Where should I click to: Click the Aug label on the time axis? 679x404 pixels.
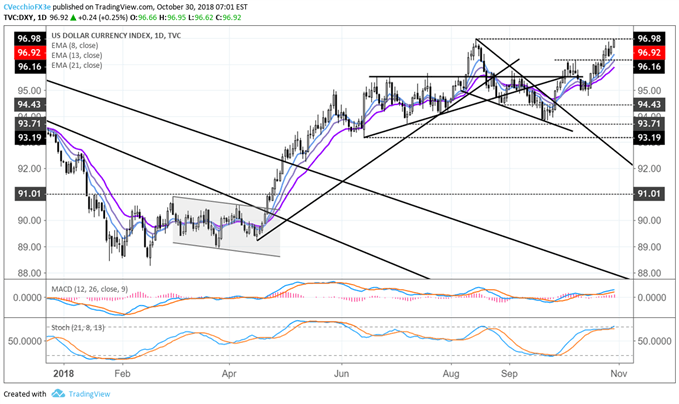point(451,374)
